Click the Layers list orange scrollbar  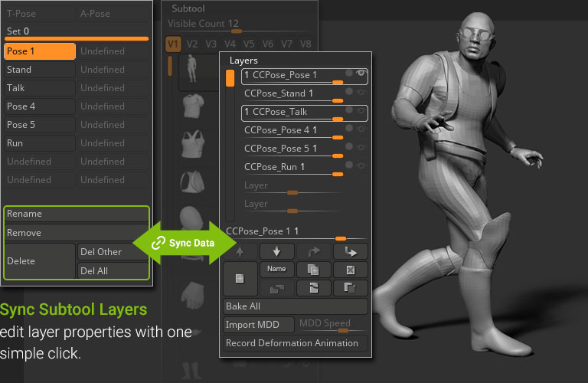click(230, 78)
